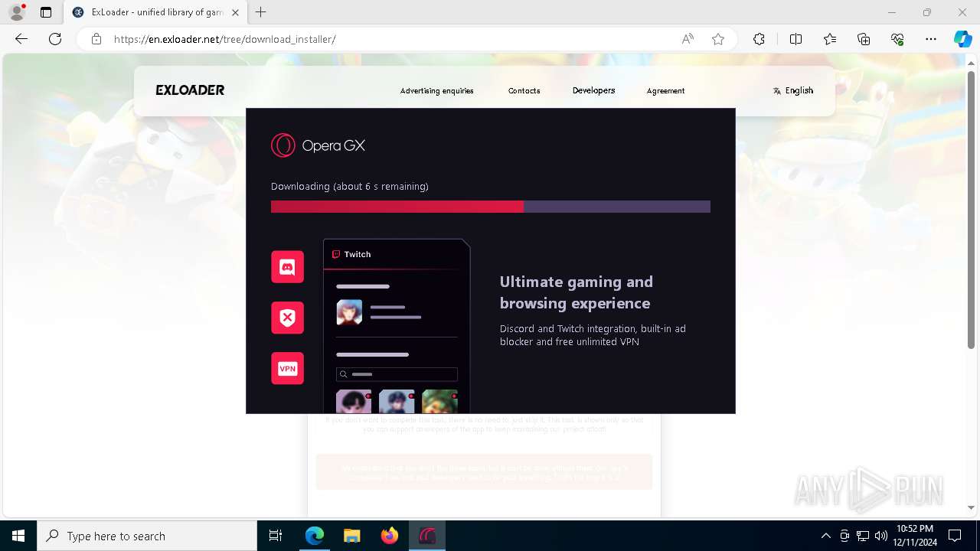The width and height of the screenshot is (980, 551).
Task: Open the clock showing 10:52 PM
Action: [x=914, y=536]
